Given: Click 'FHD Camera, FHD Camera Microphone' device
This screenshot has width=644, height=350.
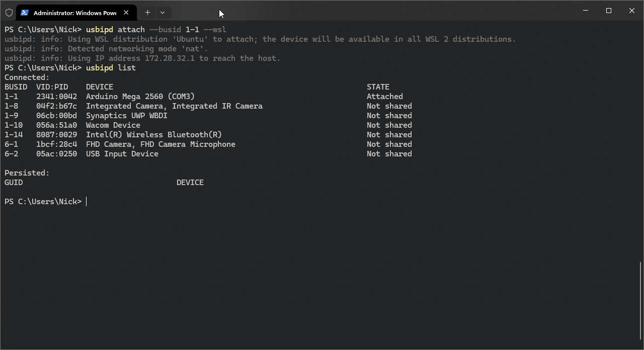Looking at the screenshot, I should pos(160,144).
